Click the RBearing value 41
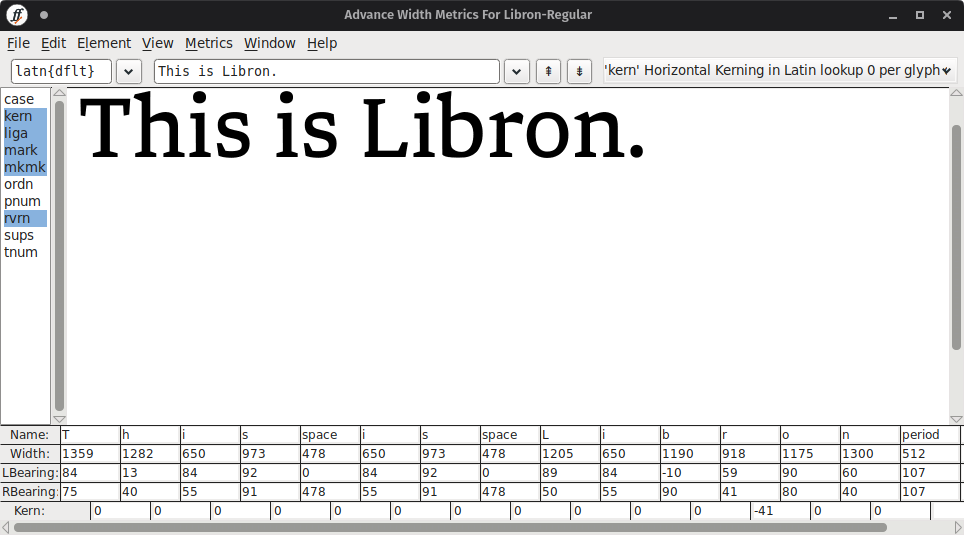This screenshot has width=964, height=535. (750, 492)
